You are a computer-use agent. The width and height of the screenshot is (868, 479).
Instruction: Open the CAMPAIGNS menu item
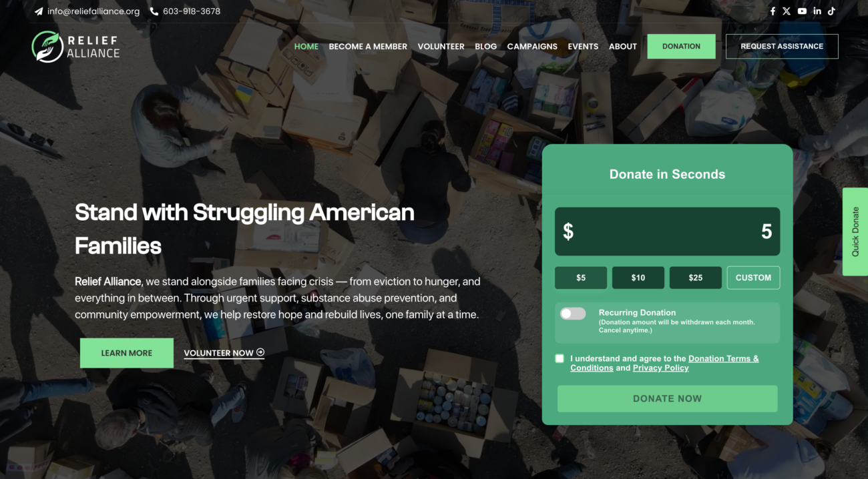532,47
